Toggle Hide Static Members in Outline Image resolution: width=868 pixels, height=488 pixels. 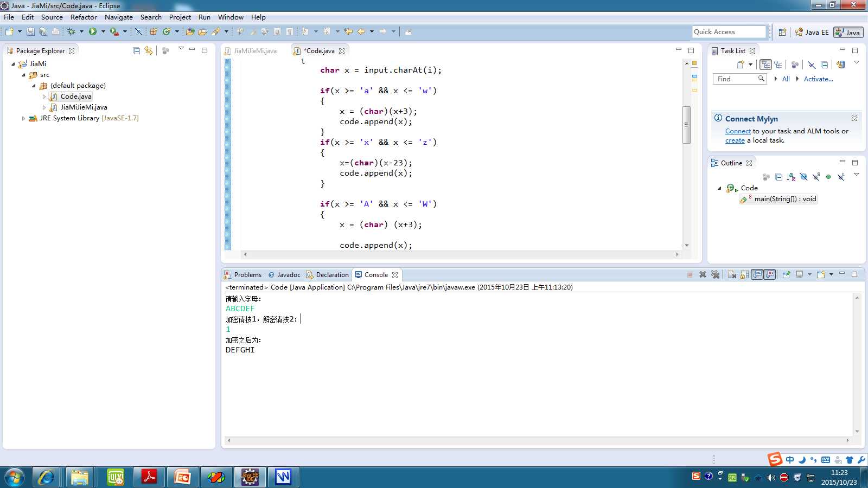[x=816, y=177]
